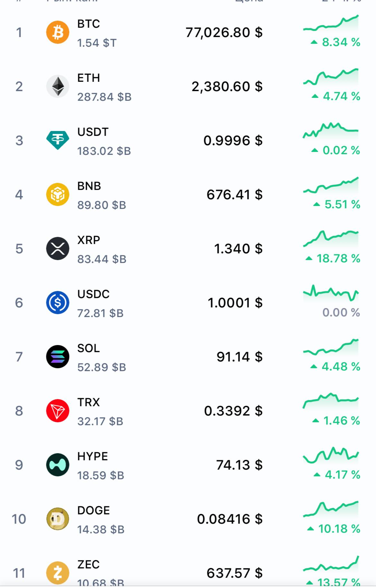
Task: Open BTC price 77,026.80 $
Action: [x=224, y=33]
